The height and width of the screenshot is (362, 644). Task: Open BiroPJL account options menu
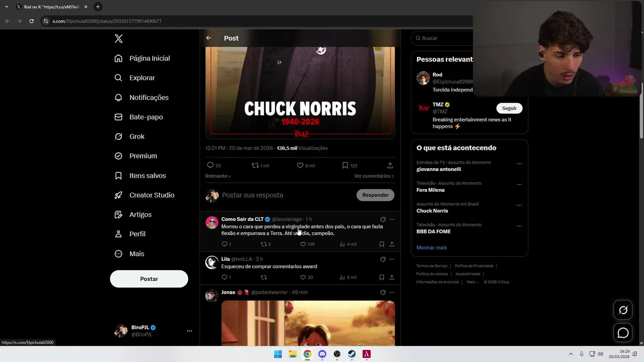click(x=190, y=331)
